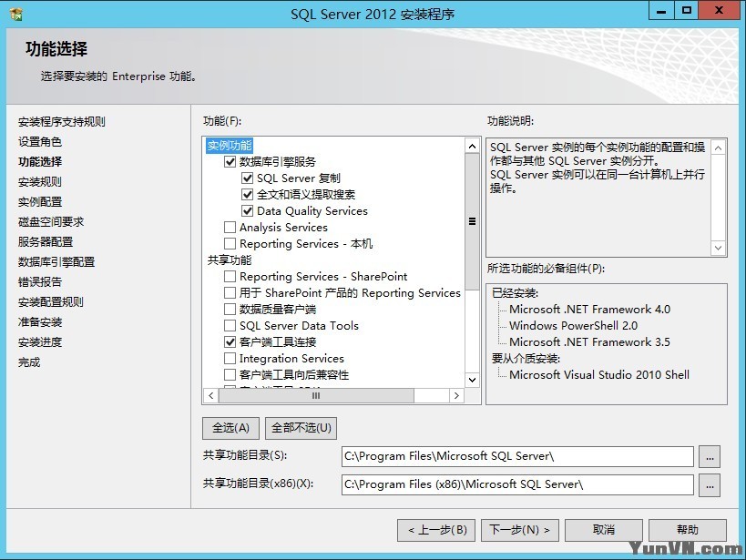The image size is (746, 560).
Task: Click Microsoft Visual Studio 2010 Shell entry
Action: pyautogui.click(x=599, y=375)
